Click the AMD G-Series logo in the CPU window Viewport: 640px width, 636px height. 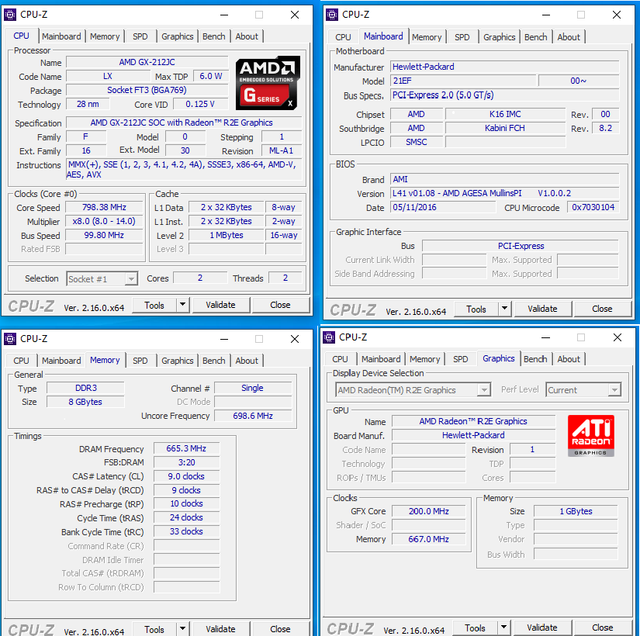pyautogui.click(x=267, y=83)
